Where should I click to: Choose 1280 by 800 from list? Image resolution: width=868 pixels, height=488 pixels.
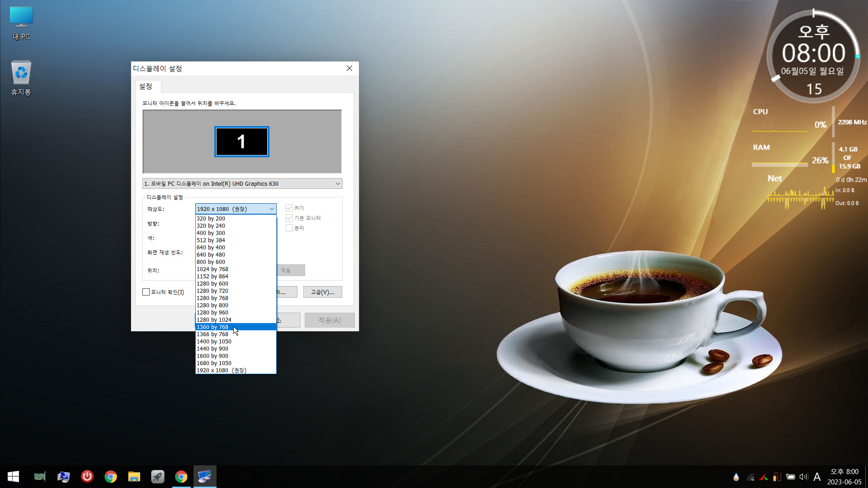point(236,305)
